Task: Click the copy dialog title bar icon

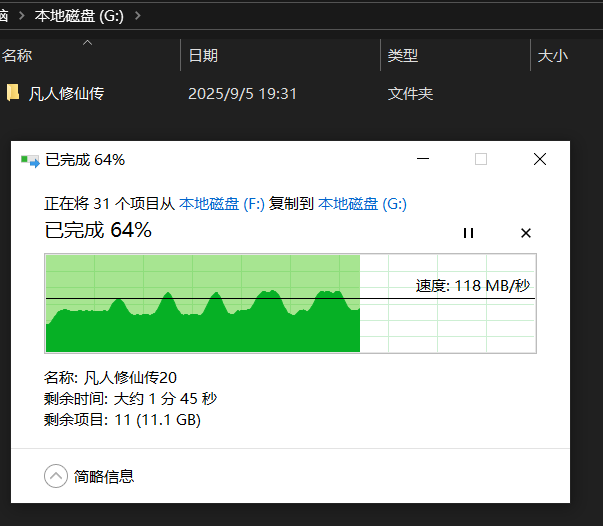Action: (30, 160)
